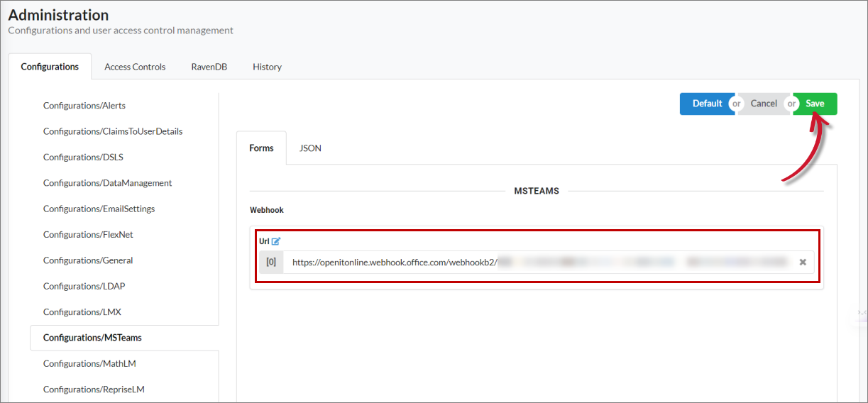Switch to the JSON tab

pos(310,148)
